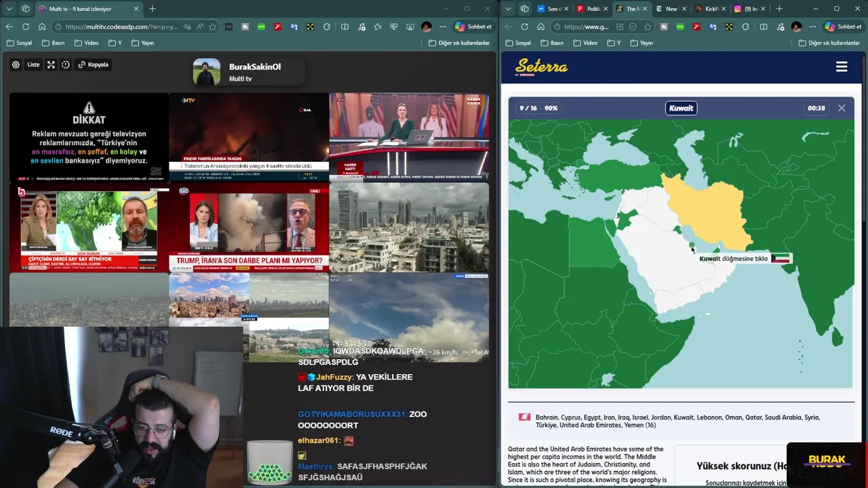Click the Seterra logo
The image size is (868, 488).
pyautogui.click(x=541, y=66)
